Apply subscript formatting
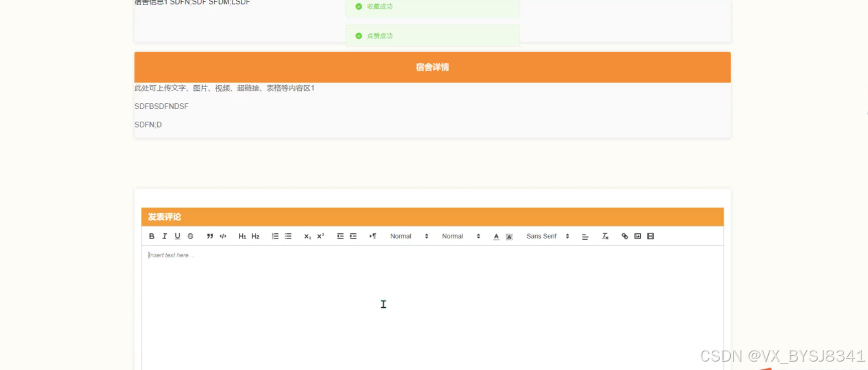This screenshot has width=868, height=370. [308, 237]
